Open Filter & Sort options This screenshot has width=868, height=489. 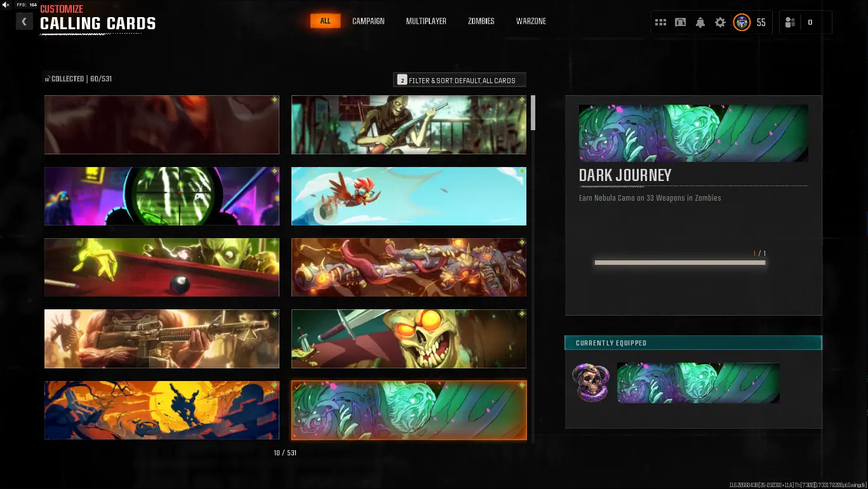click(460, 80)
